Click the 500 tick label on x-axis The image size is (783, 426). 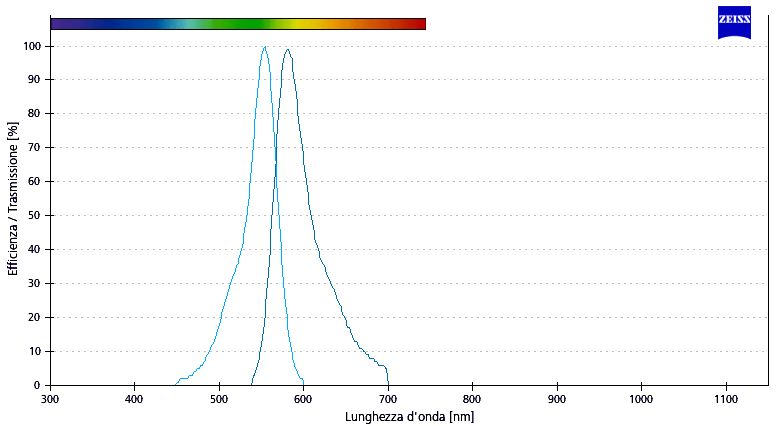click(219, 398)
